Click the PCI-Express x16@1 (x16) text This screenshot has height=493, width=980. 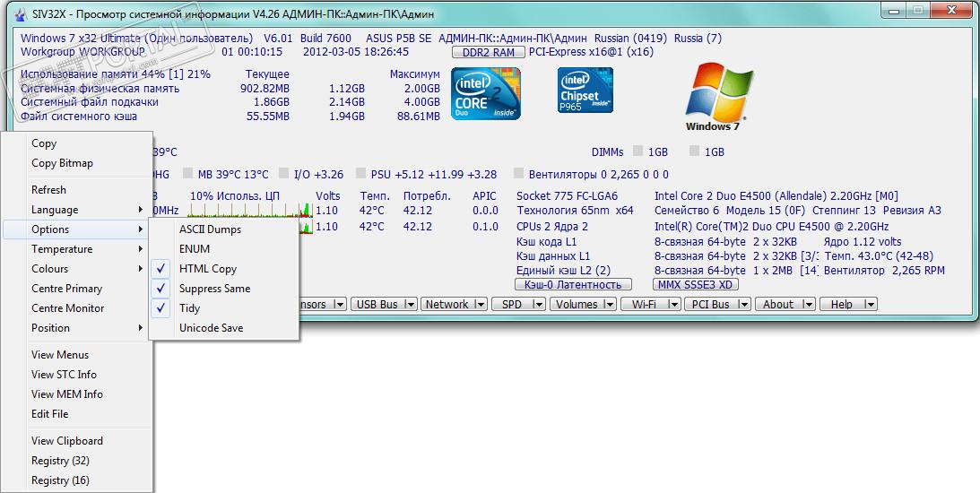pyautogui.click(x=591, y=52)
